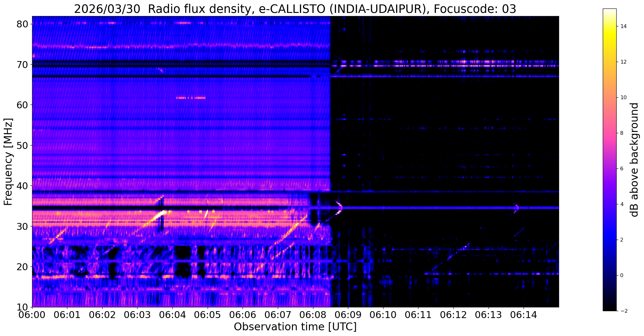Screen dimensions: 644x336
Task: Click the colorbar tick label 10
Action: [x=623, y=98]
